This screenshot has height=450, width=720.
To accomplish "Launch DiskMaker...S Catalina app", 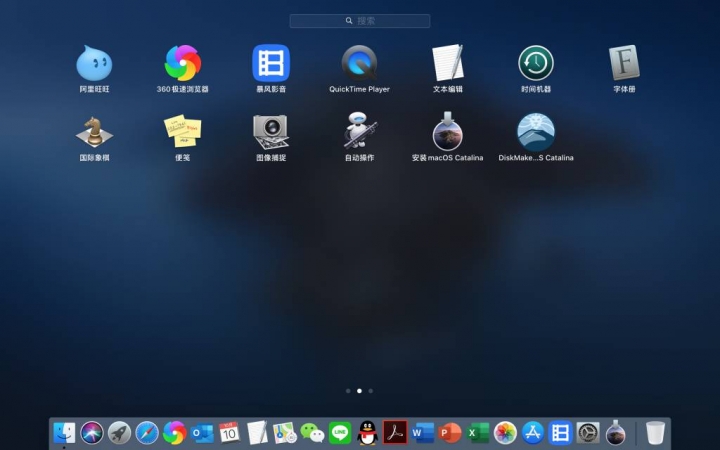I will pos(536,132).
